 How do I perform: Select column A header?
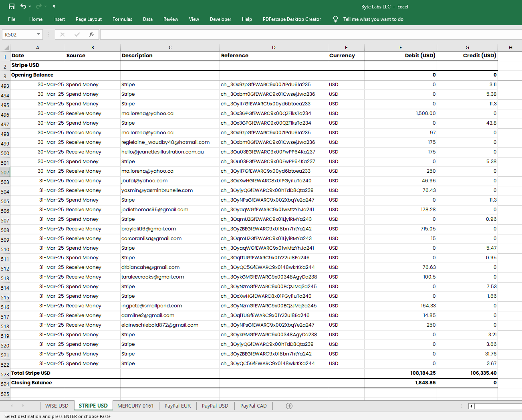pos(38,47)
